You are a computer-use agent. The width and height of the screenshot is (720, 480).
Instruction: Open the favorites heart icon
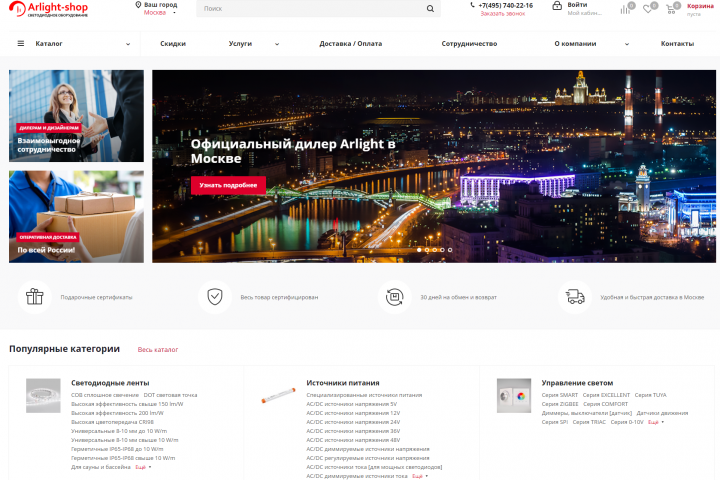pos(647,9)
